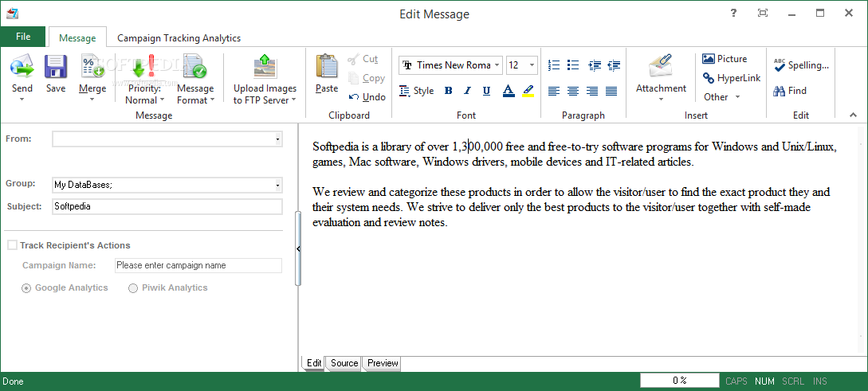Insert a bulleted list

(x=573, y=65)
